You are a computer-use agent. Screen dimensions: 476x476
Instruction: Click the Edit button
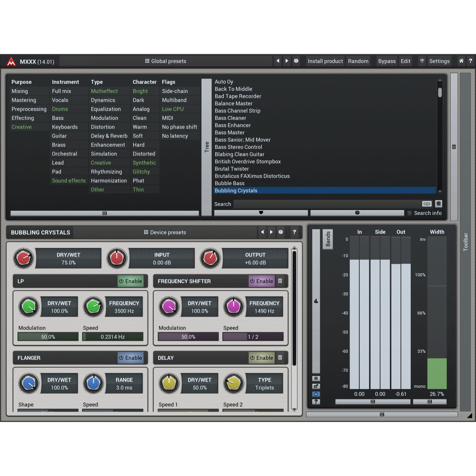tap(406, 61)
